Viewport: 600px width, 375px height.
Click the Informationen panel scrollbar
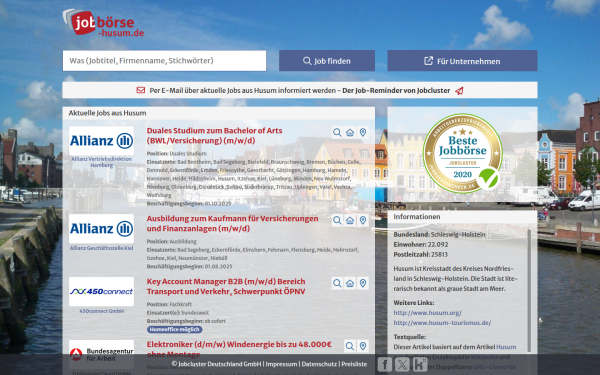[x=530, y=290]
